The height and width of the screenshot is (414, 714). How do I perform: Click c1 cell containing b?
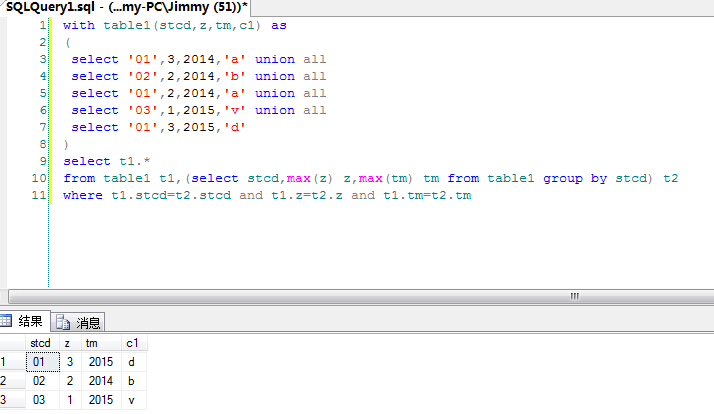pyautogui.click(x=134, y=381)
